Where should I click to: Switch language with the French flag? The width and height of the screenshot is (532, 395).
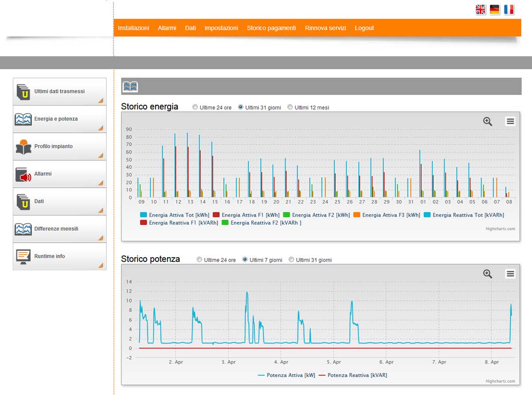tap(509, 10)
